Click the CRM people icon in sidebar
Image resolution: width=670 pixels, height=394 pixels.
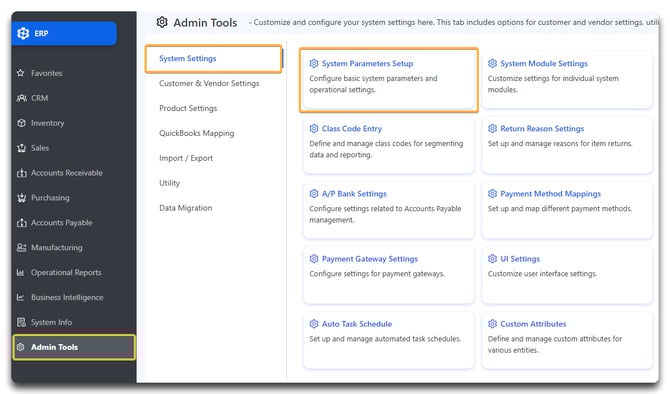click(x=21, y=98)
